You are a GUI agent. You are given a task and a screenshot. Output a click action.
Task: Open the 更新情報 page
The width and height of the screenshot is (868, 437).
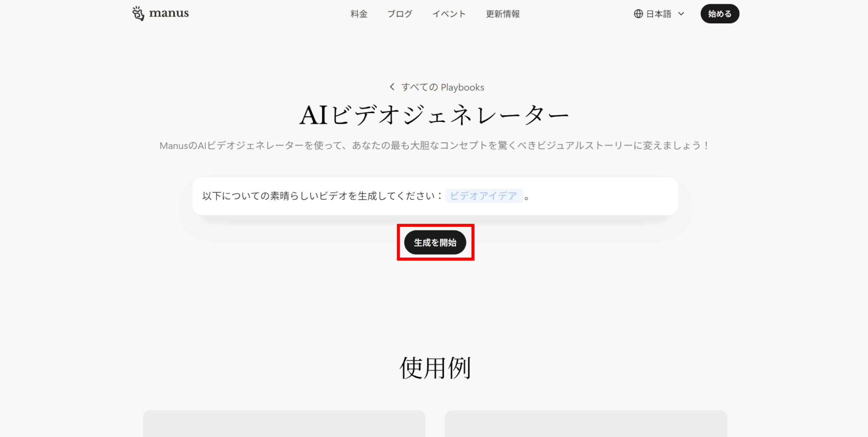coord(503,14)
